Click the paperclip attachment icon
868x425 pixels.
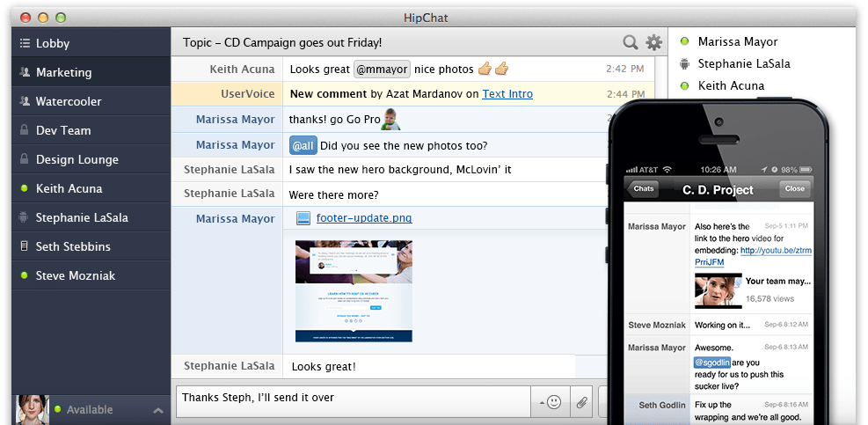581,402
